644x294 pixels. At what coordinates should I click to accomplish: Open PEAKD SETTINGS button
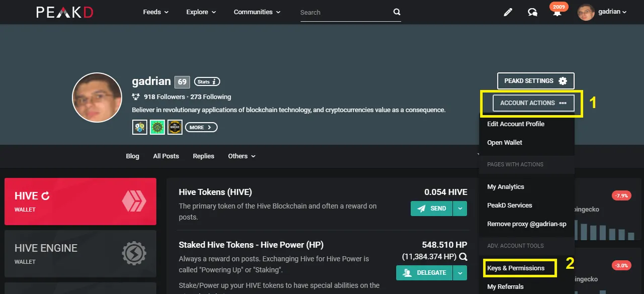[536, 81]
